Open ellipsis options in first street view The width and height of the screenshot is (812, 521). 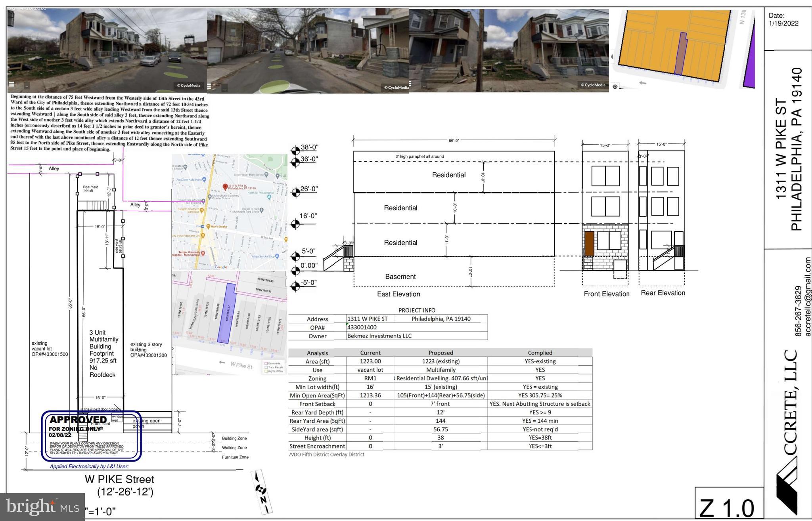pyautogui.click(x=27, y=86)
